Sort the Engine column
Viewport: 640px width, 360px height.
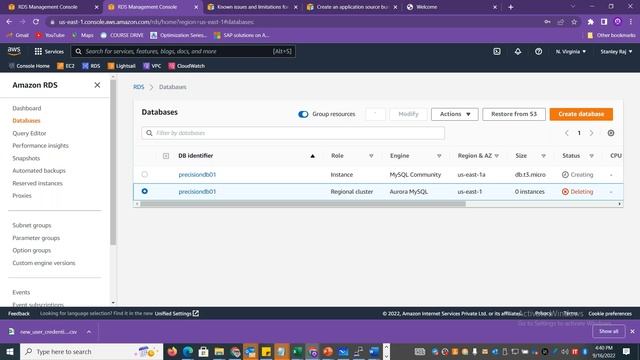tap(439, 156)
